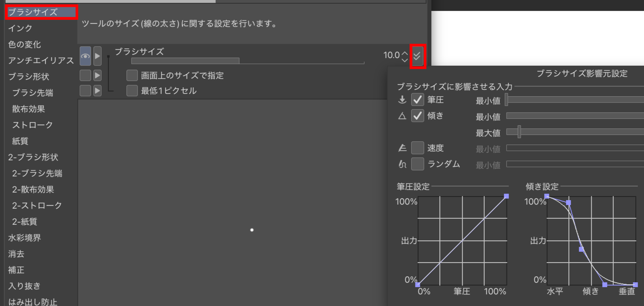
Task: Open the インク category
Action: tap(20, 28)
